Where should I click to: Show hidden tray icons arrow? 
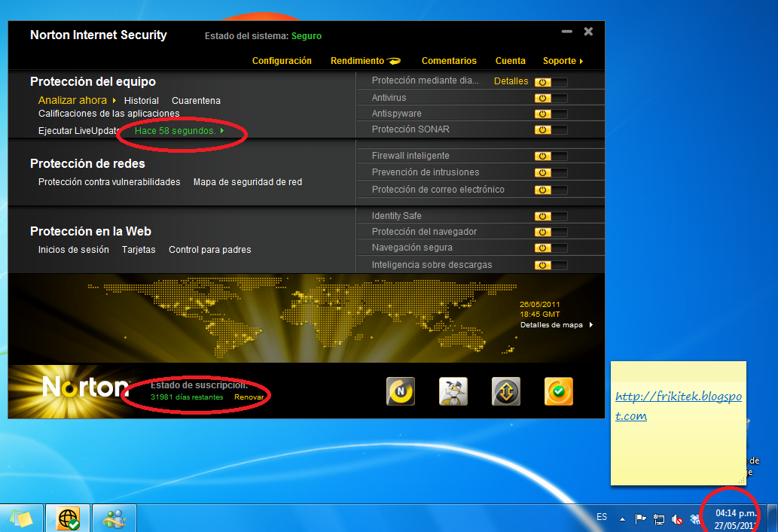click(x=622, y=519)
